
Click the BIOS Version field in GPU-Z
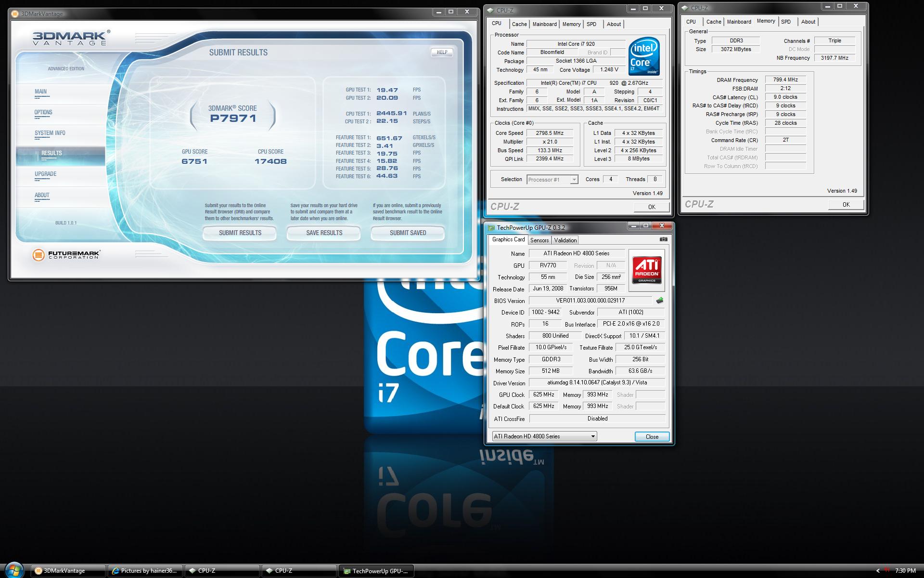[590, 301]
